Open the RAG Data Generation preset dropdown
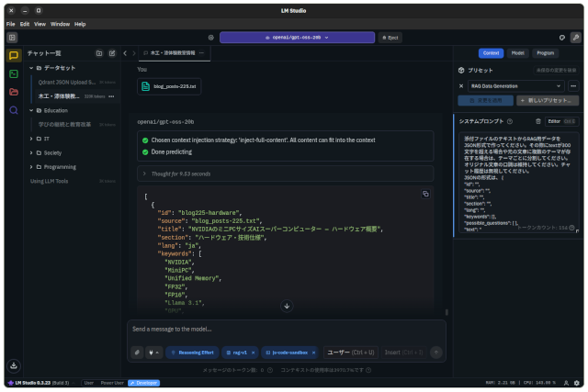Image resolution: width=588 pixels, height=392 pixels. 516,86
